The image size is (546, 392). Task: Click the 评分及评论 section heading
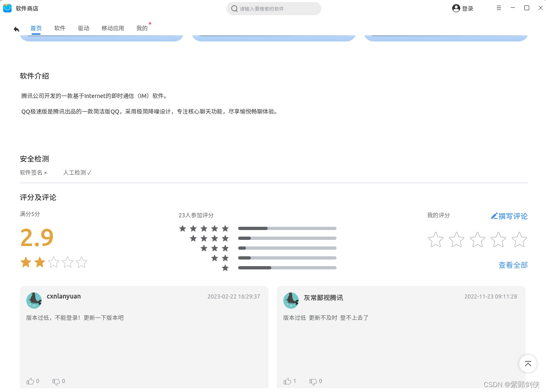pyautogui.click(x=38, y=197)
